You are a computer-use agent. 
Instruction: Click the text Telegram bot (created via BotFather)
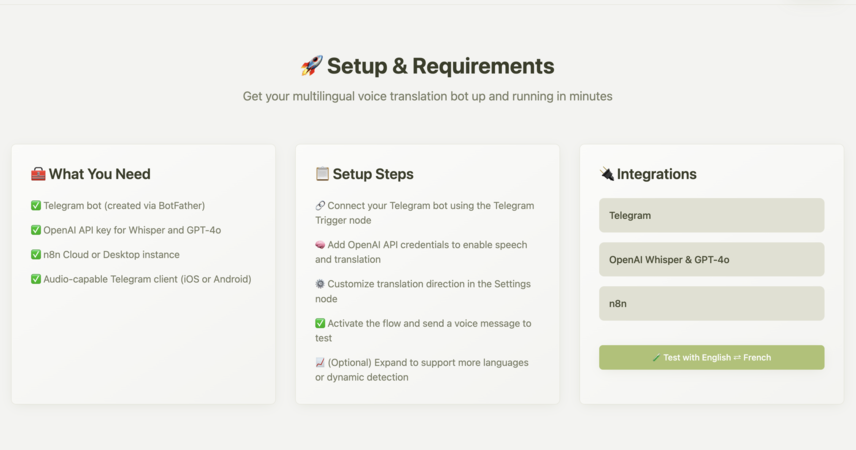pyautogui.click(x=124, y=205)
